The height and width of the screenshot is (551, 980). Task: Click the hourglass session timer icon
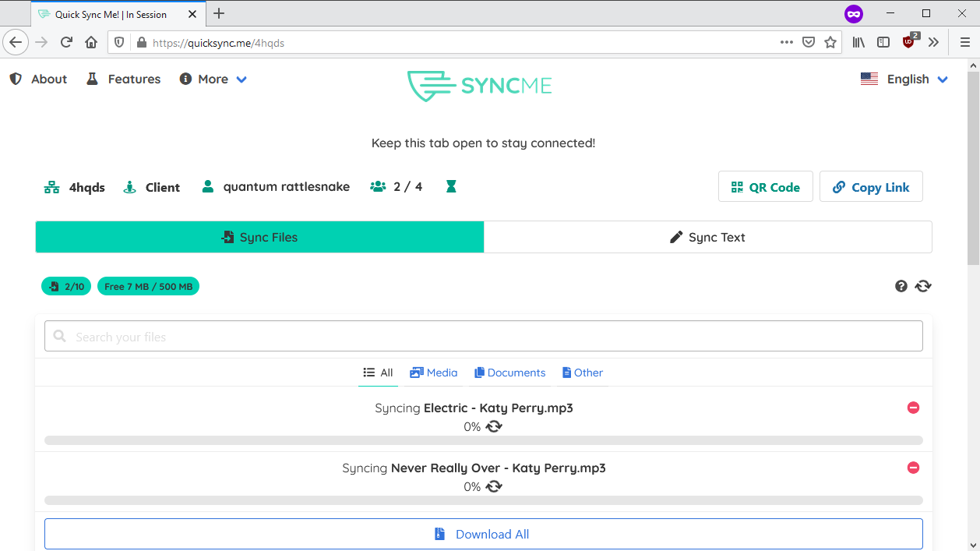(451, 186)
